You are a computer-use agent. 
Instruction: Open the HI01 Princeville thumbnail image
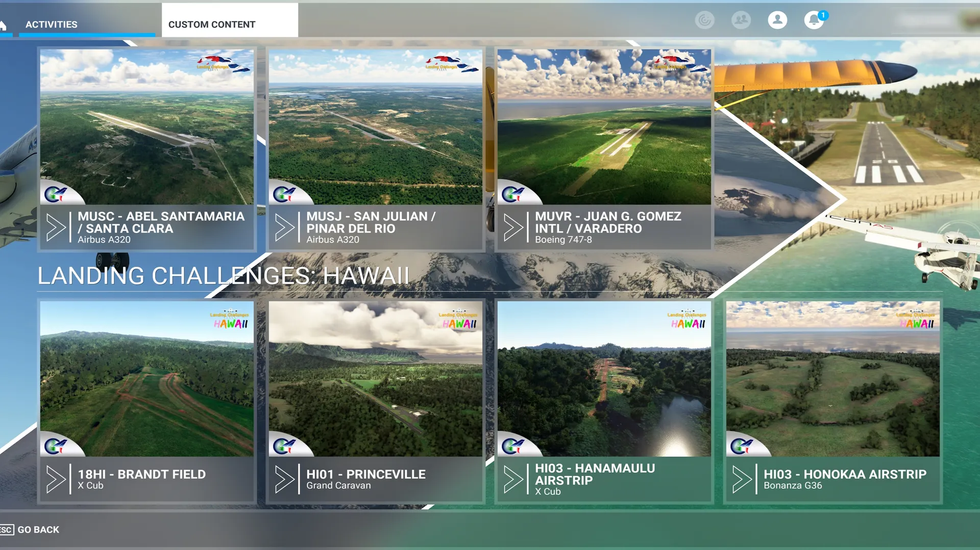pyautogui.click(x=376, y=378)
